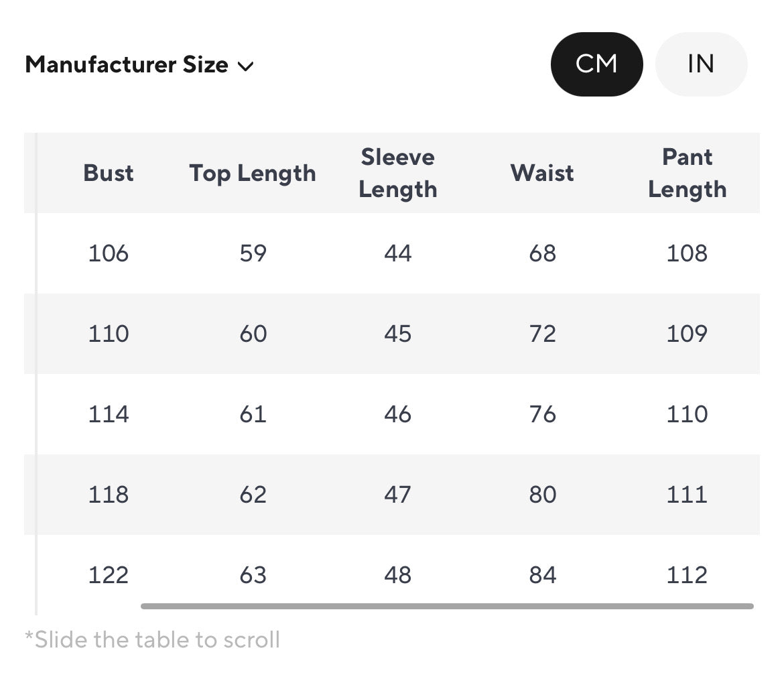Click the 'Slide the table to scroll' hint
The width and height of the screenshot is (784, 677).
(152, 639)
